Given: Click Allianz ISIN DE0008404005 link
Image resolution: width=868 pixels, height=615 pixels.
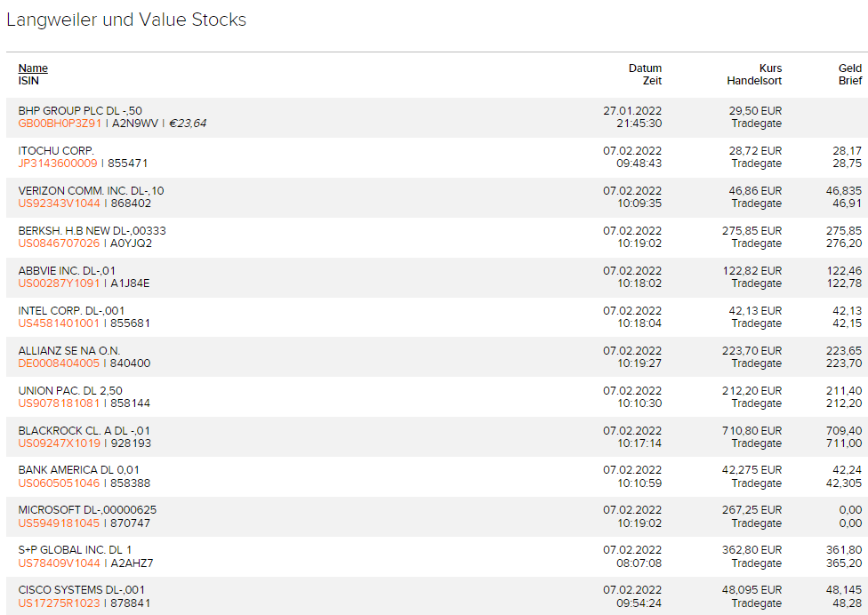Looking at the screenshot, I should tap(59, 363).
